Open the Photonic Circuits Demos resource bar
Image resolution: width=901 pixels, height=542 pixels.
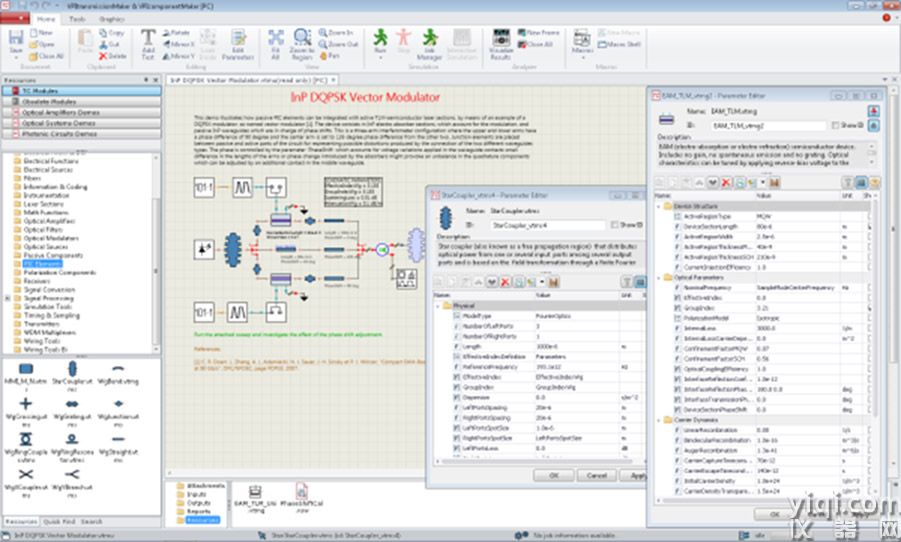[81, 134]
